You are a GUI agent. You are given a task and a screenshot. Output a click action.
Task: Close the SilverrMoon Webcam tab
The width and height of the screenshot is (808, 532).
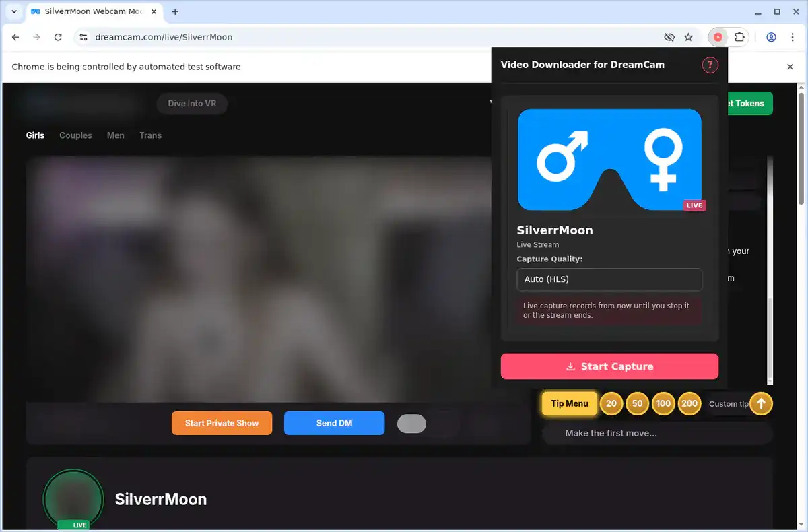click(153, 12)
